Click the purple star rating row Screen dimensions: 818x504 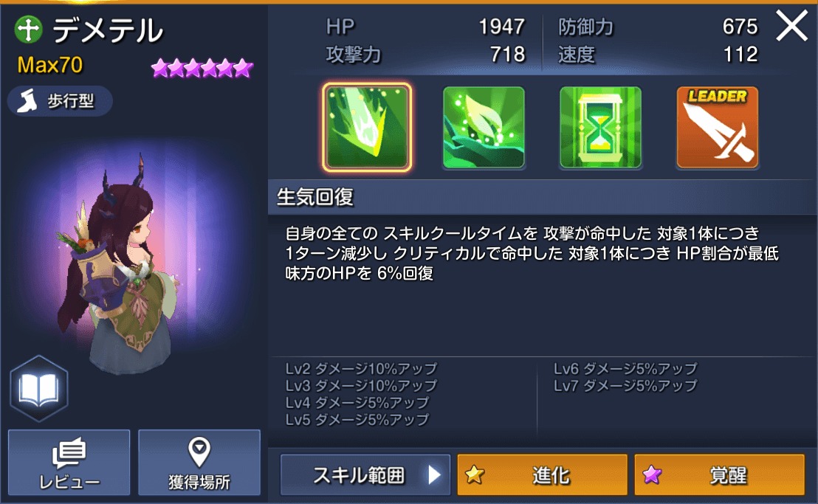[202, 69]
